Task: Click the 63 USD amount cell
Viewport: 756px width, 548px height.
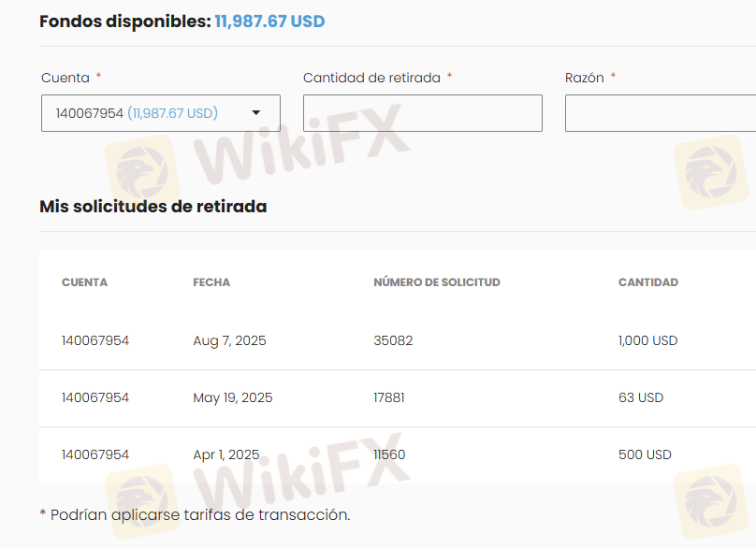Action: [641, 397]
